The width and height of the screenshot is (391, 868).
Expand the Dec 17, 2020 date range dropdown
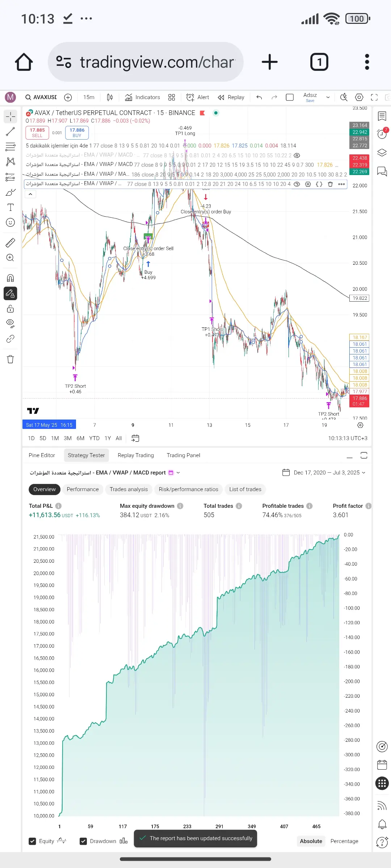click(x=324, y=473)
